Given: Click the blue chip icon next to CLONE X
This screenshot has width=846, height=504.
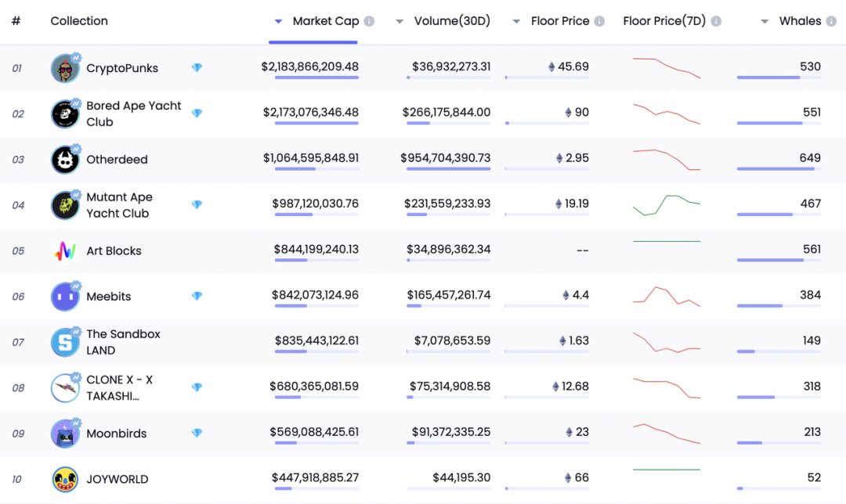Looking at the screenshot, I should coord(197,387).
